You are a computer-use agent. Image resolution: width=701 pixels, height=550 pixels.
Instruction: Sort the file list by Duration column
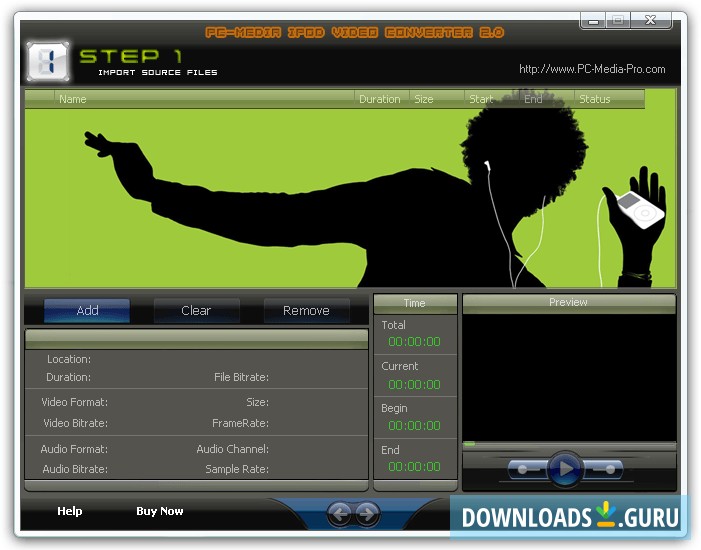[381, 99]
